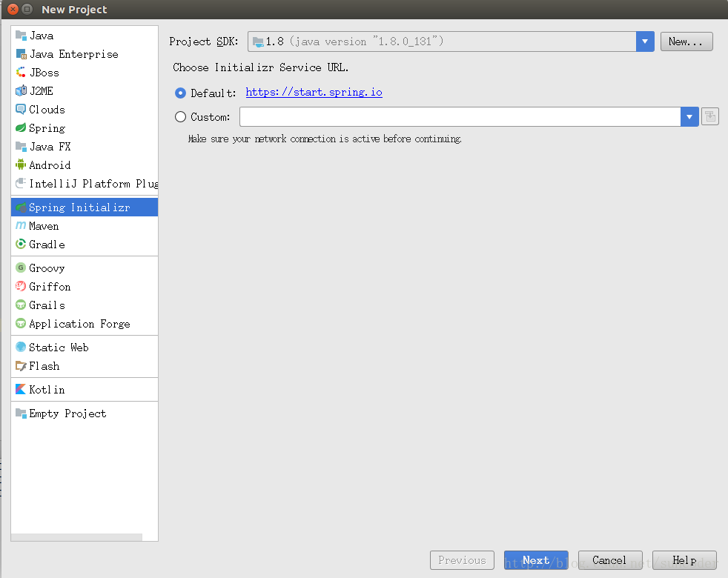728x578 pixels.
Task: Open Project SDK combo box showing 1.8
Action: tap(451, 41)
